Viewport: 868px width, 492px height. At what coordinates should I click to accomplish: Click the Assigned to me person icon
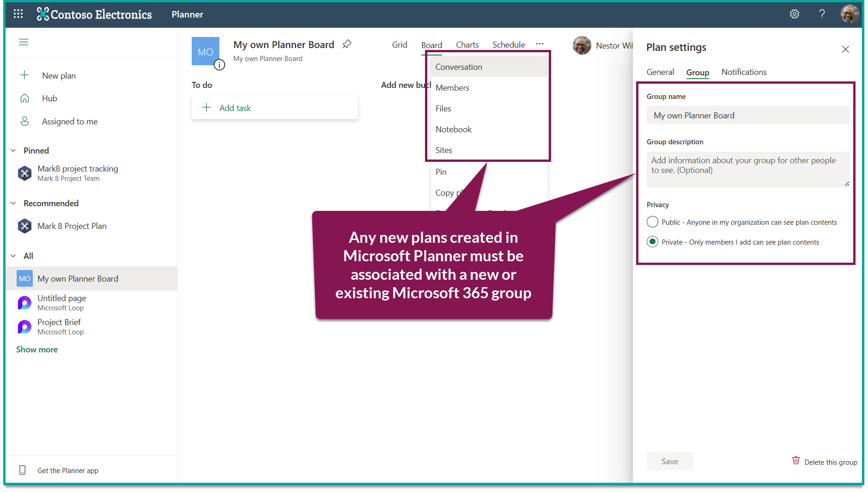pyautogui.click(x=24, y=121)
